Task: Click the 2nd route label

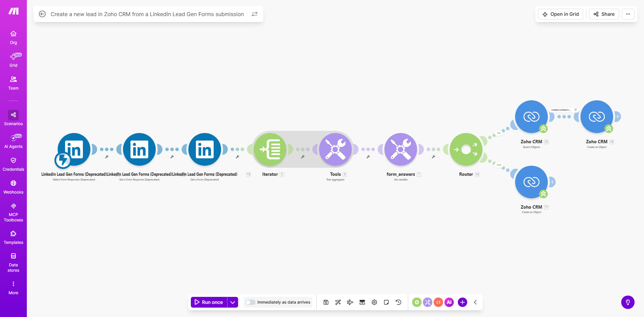Action: coord(499,165)
